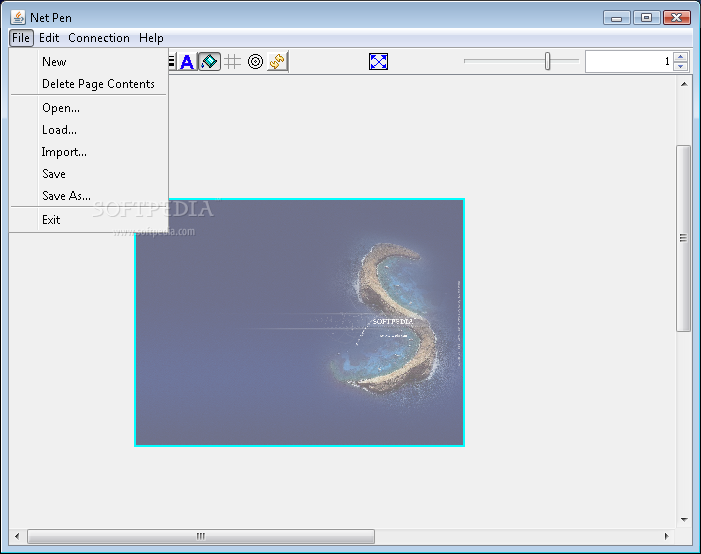Click the vertical scrollbar thumb
Viewport: 701px width, 554px height.
pos(684,238)
